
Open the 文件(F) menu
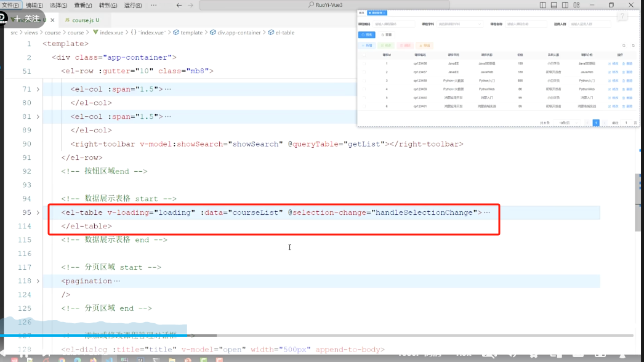pos(10,6)
